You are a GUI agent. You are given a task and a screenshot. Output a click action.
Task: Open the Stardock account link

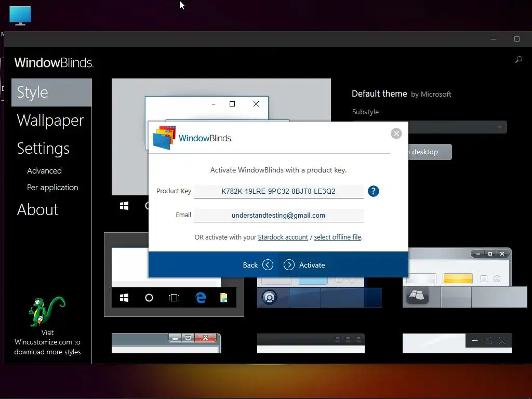point(283,237)
